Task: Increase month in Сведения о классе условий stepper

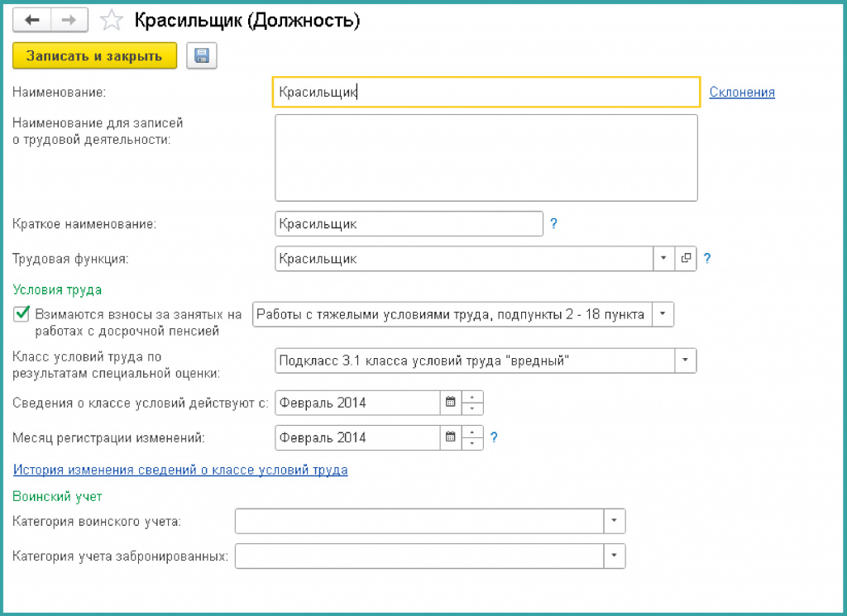Action: click(472, 398)
